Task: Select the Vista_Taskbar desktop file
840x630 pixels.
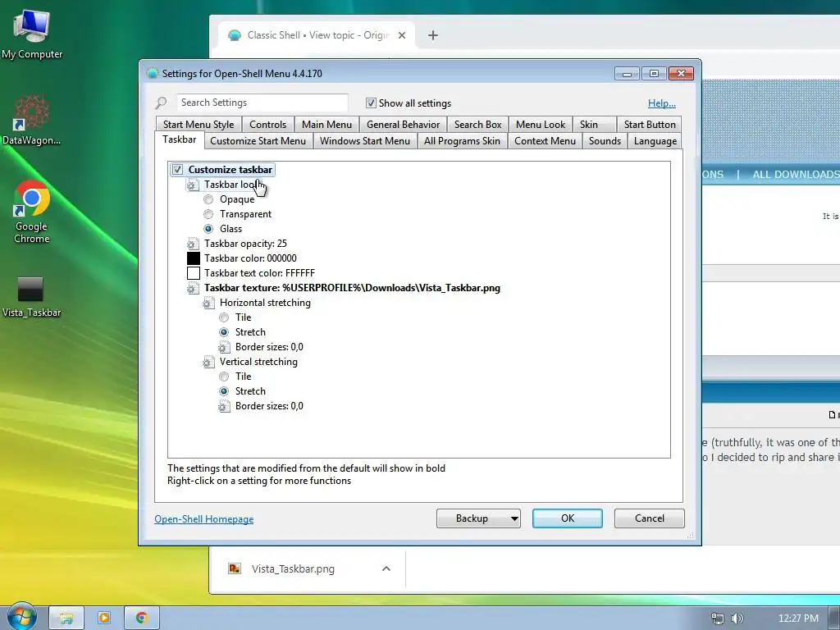Action: point(31,296)
